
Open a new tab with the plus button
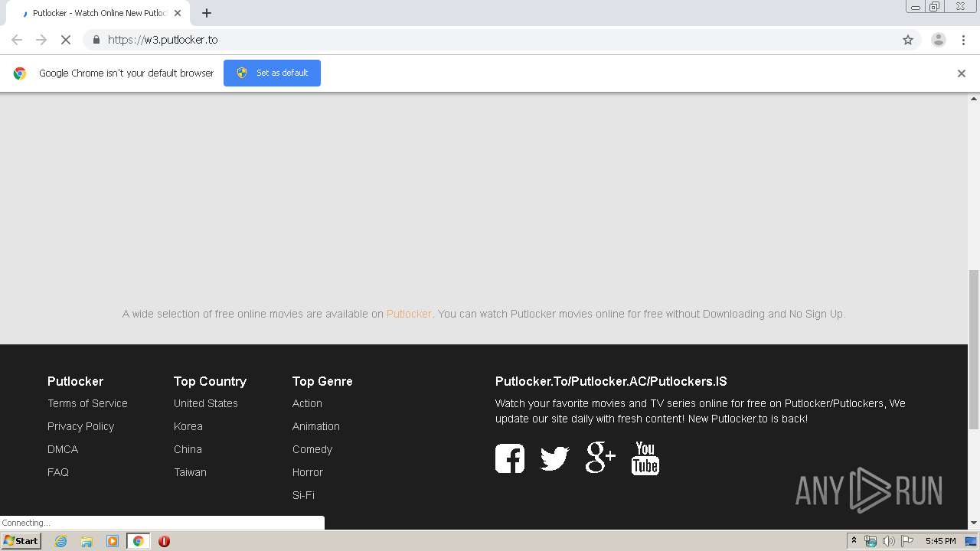[207, 13]
